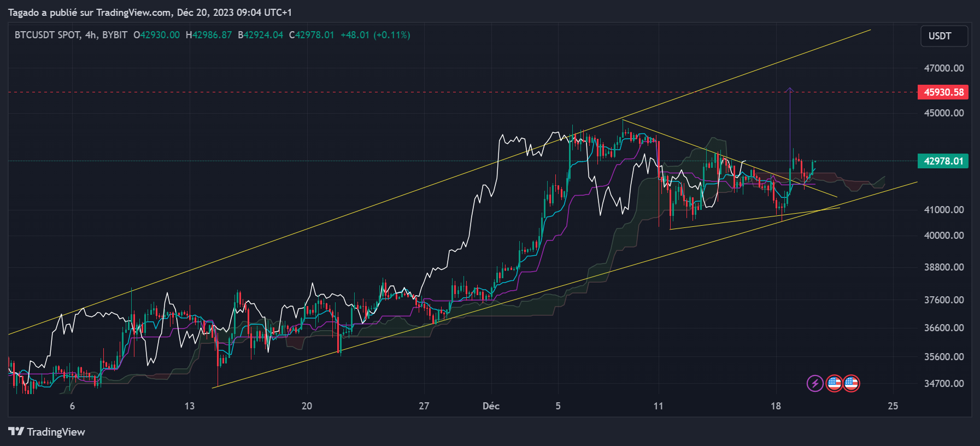The height and width of the screenshot is (446, 980).
Task: Click the 47000.00 price axis label
Action: pyautogui.click(x=943, y=68)
